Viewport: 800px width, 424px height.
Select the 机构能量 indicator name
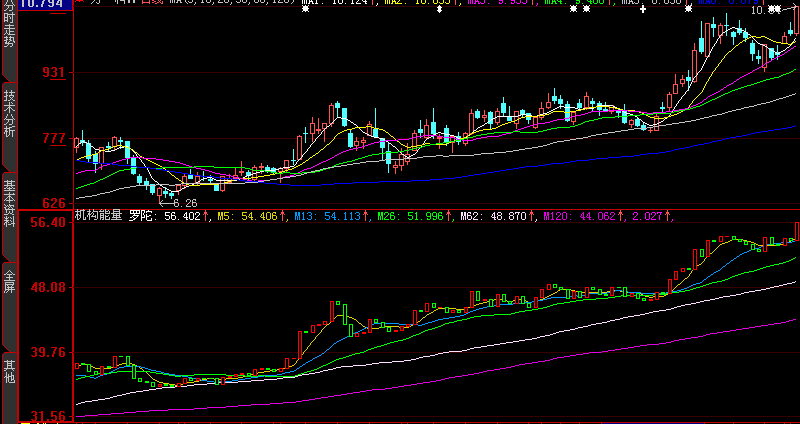[x=99, y=216]
